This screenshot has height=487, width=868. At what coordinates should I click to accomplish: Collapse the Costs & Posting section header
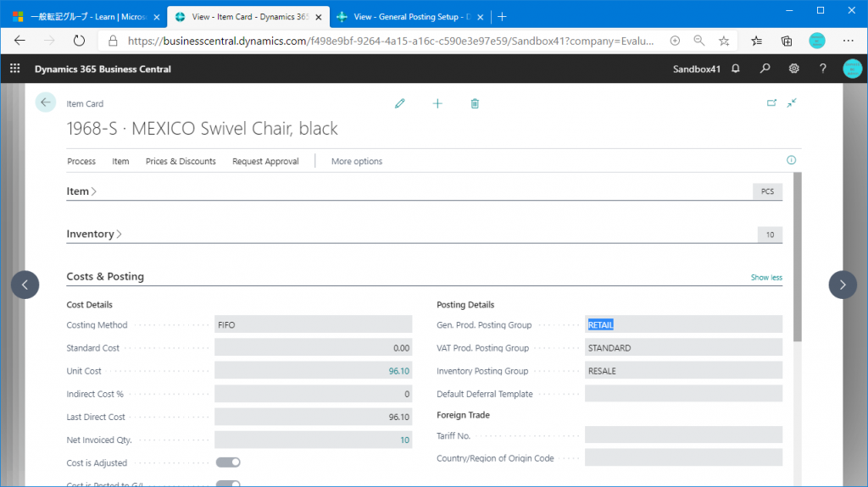105,276
